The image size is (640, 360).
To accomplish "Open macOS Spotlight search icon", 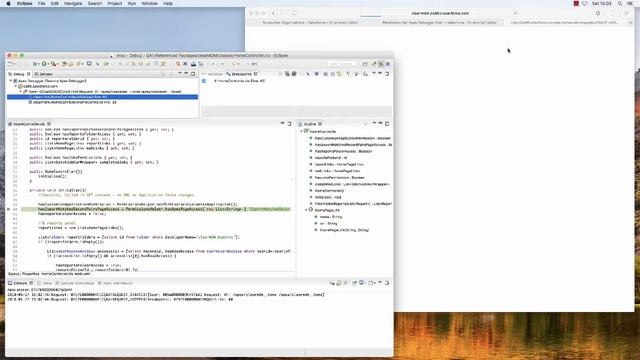I will (620, 3).
